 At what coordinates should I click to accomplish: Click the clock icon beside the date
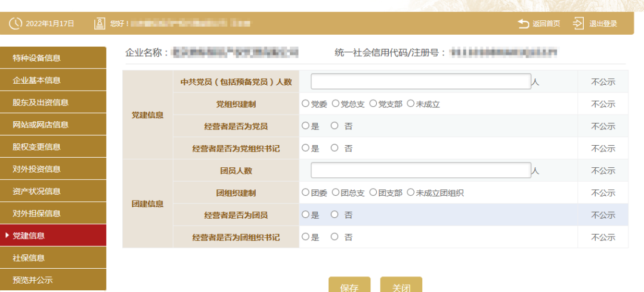tap(15, 24)
